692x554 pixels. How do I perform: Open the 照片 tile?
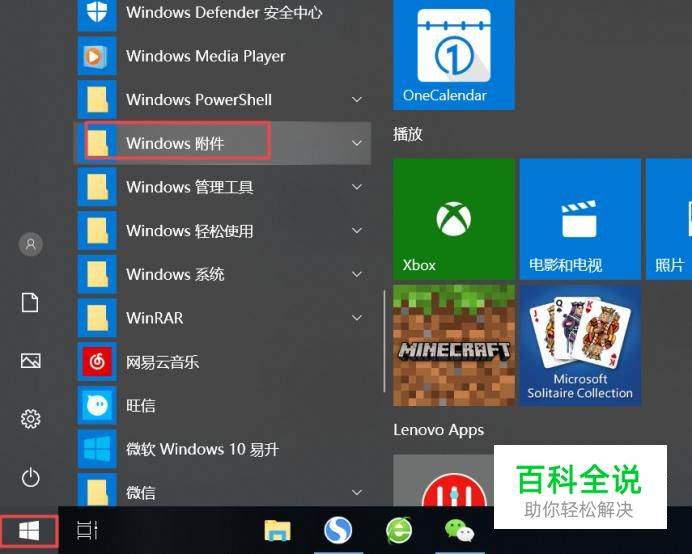(669, 219)
